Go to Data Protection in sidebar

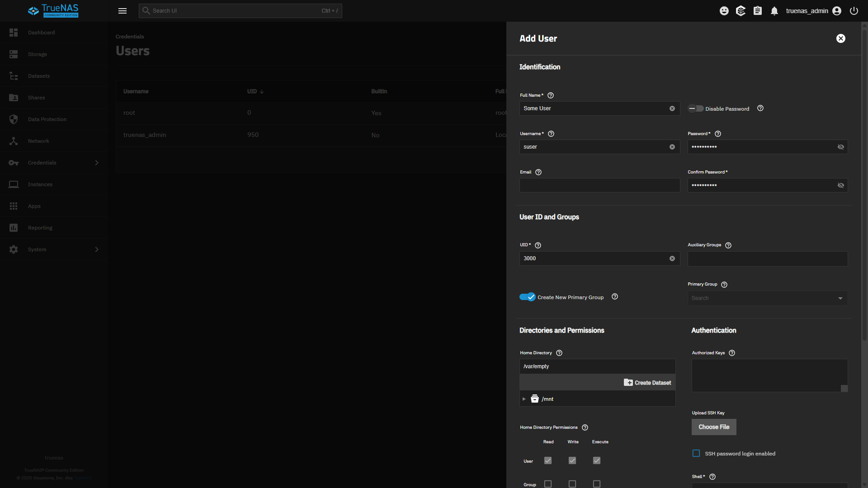(x=47, y=119)
